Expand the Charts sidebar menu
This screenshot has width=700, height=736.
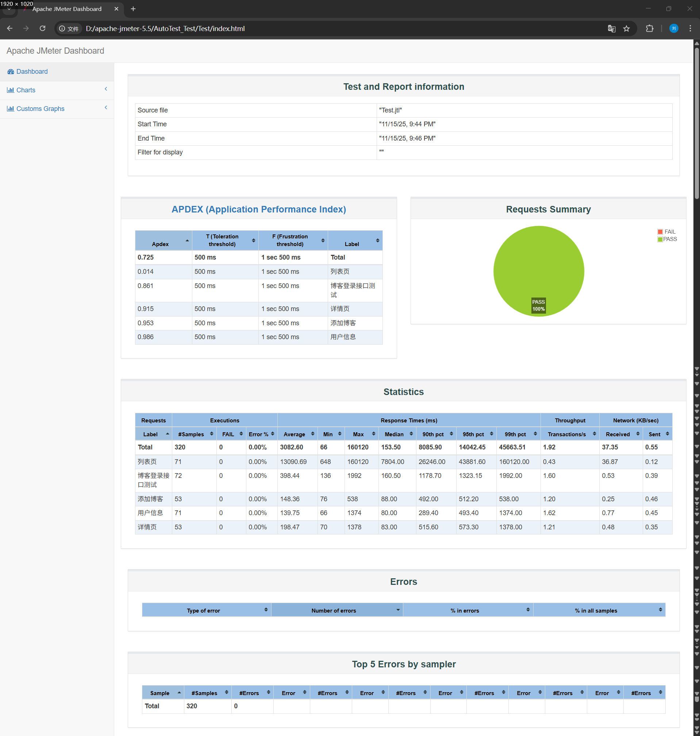(x=57, y=90)
